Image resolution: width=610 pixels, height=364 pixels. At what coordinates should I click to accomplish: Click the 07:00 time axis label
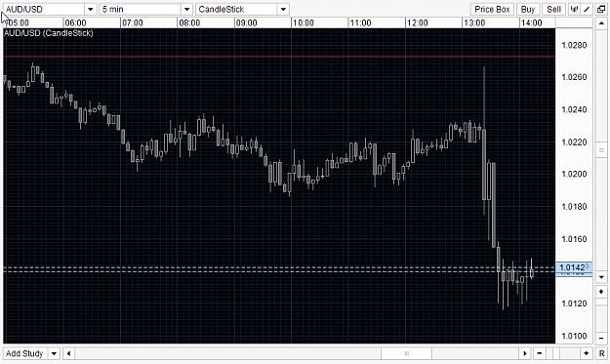[133, 23]
